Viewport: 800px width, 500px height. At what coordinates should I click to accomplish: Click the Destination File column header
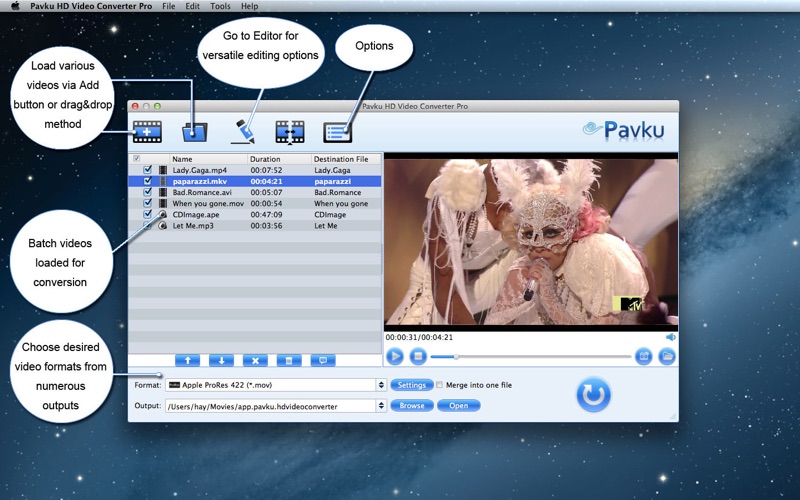pos(346,159)
